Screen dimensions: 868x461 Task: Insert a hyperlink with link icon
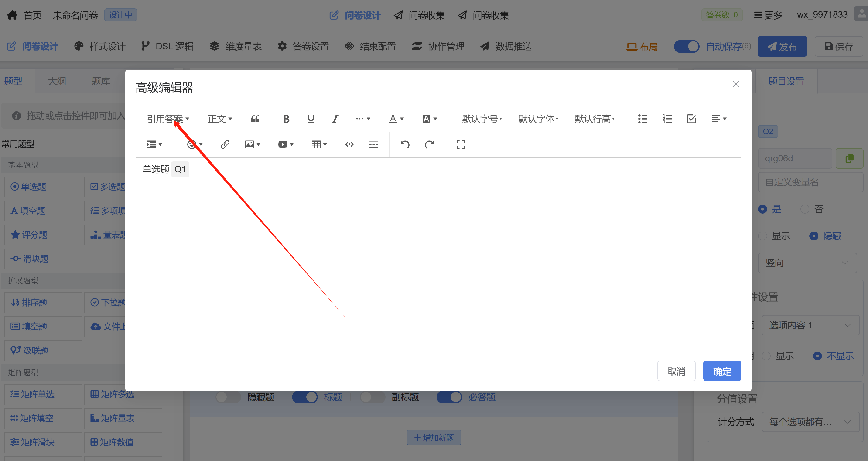pos(225,145)
